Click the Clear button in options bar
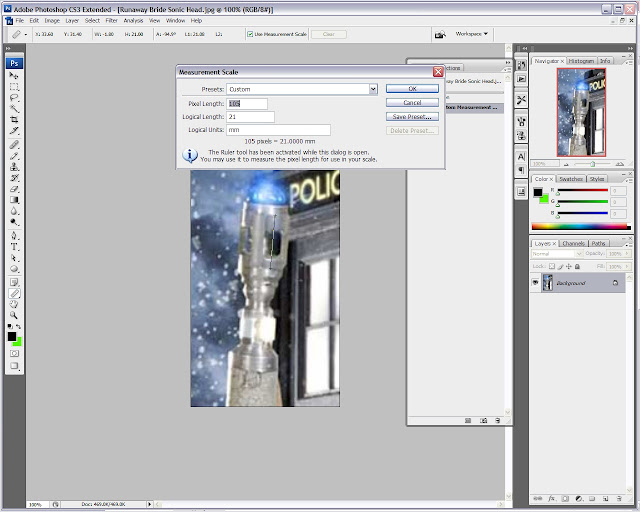640x512 pixels. 329,34
